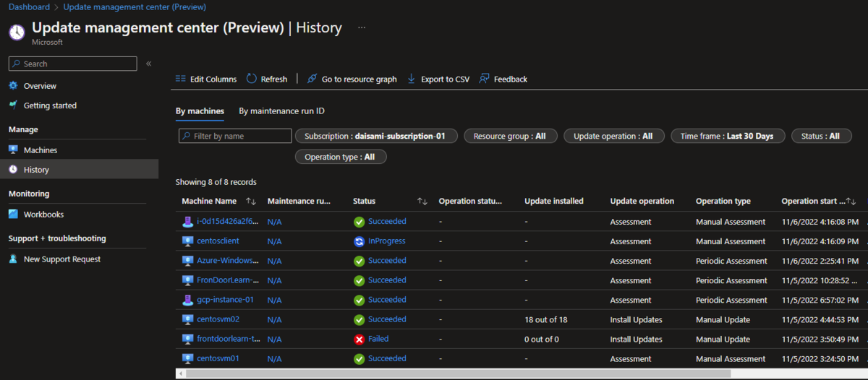Click the 0 out of 0 cell

pyautogui.click(x=542, y=339)
